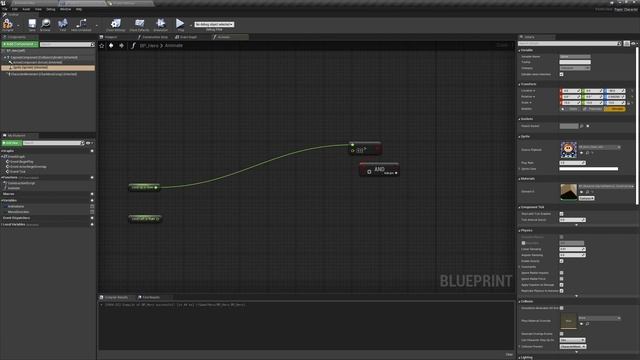This screenshot has width=640, height=360.
Task: Toggle Apply Impulse on Damage checkbox
Action: [562, 284]
